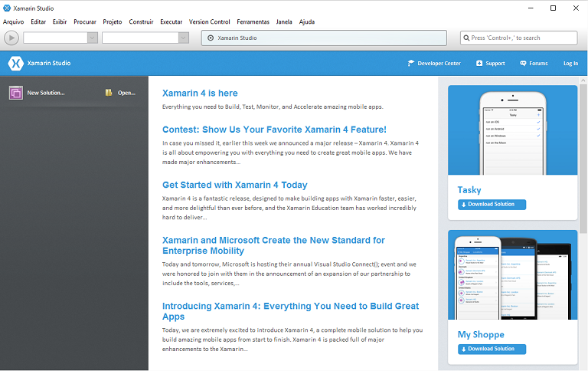
Task: Click the Log In link
Action: (x=570, y=63)
